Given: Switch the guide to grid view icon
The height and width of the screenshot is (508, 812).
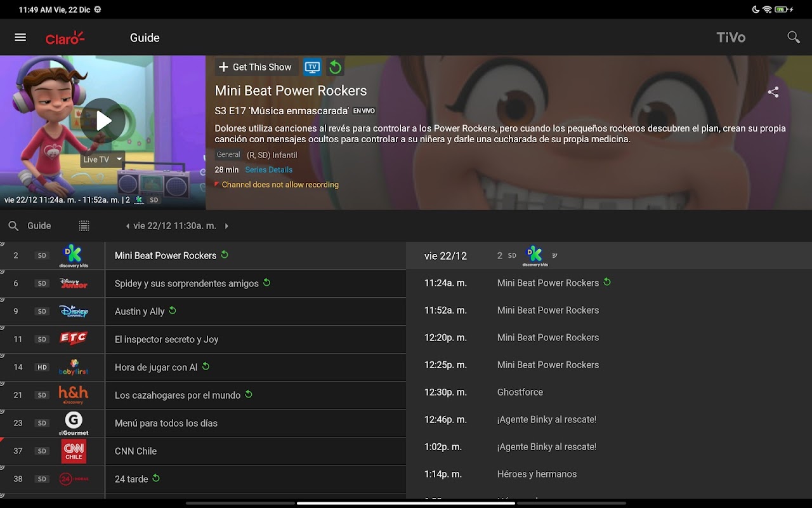Looking at the screenshot, I should [84, 226].
